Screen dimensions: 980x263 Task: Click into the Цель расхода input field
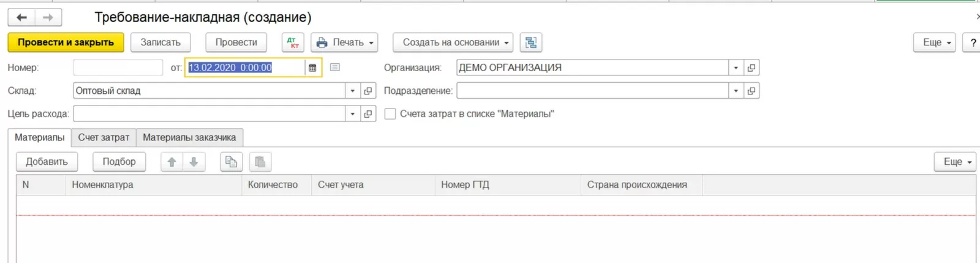(209, 113)
